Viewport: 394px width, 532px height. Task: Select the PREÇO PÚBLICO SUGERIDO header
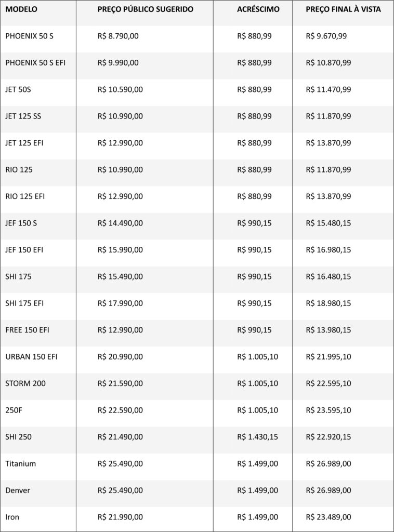tap(146, 10)
